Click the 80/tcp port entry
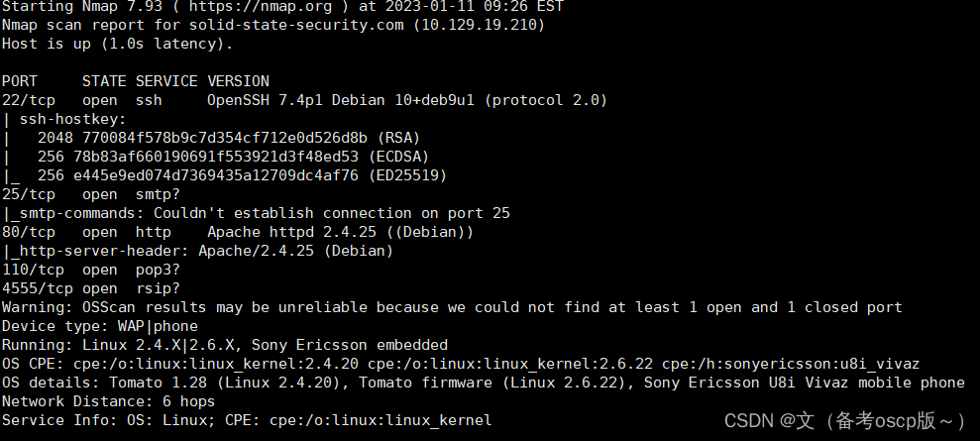980x441 pixels. 29,232
